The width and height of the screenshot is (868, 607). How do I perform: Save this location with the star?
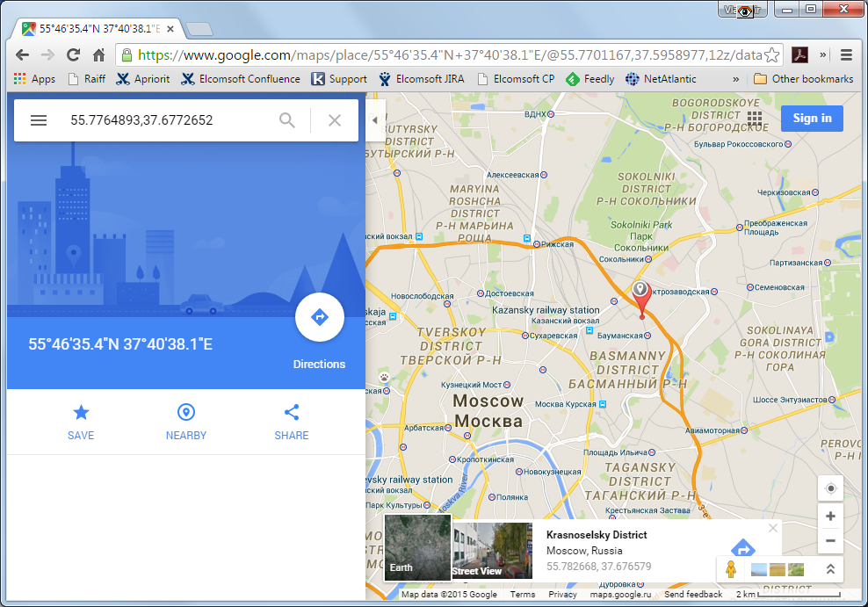click(81, 413)
